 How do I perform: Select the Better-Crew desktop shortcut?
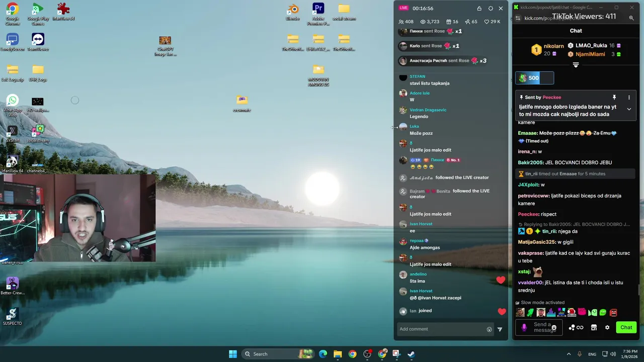[x=13, y=286]
